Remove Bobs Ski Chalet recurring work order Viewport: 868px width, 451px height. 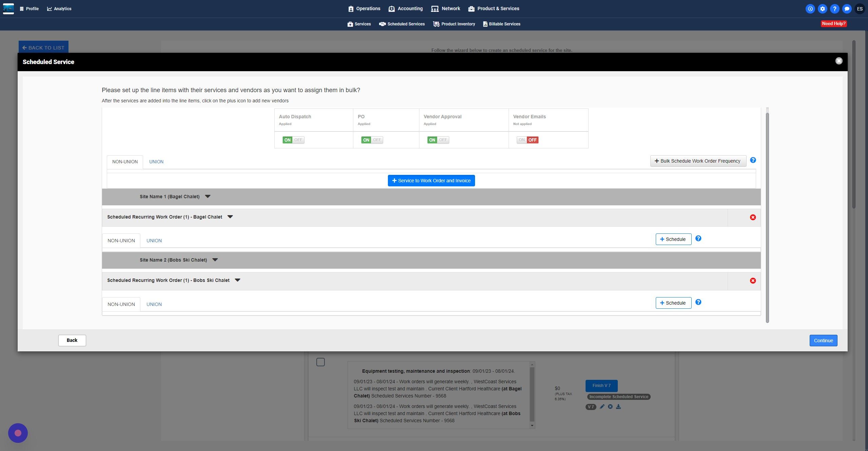(753, 281)
